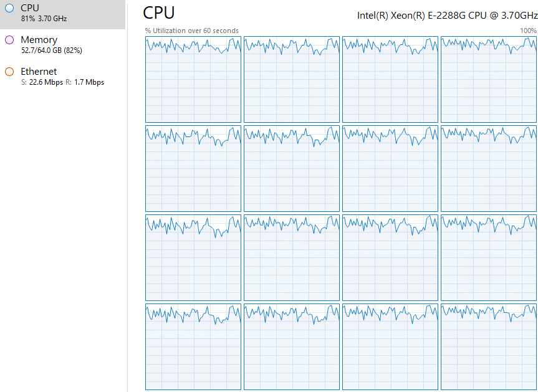Click the % Utilization over 60 seconds label
Image resolution: width=538 pixels, height=392 pixels.
pos(191,30)
